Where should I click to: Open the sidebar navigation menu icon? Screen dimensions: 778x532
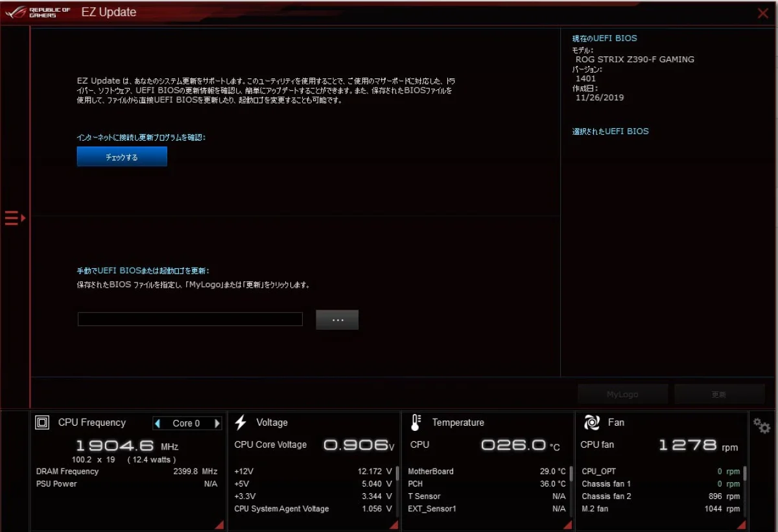coord(10,218)
